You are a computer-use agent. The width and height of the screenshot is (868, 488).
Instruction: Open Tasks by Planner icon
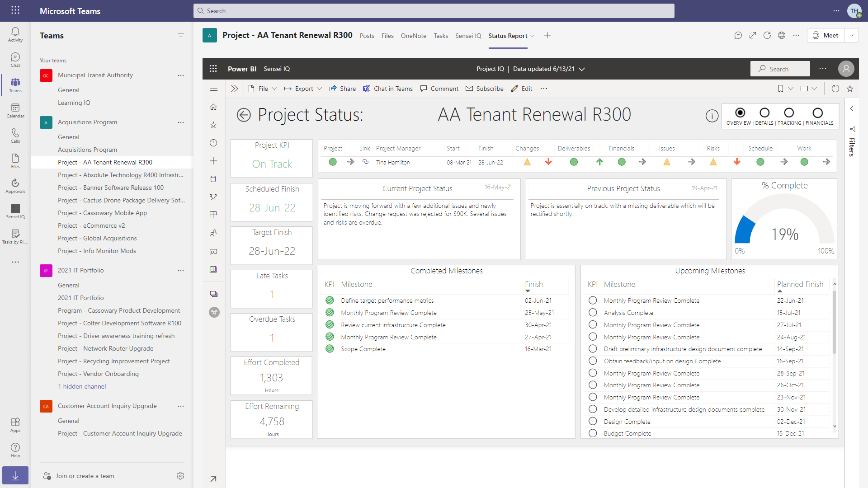(x=15, y=236)
